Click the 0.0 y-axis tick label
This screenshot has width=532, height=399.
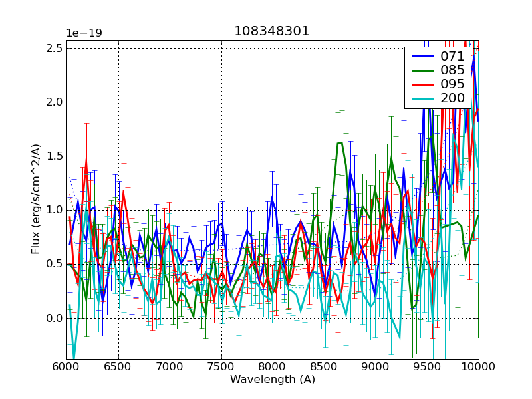point(55,318)
